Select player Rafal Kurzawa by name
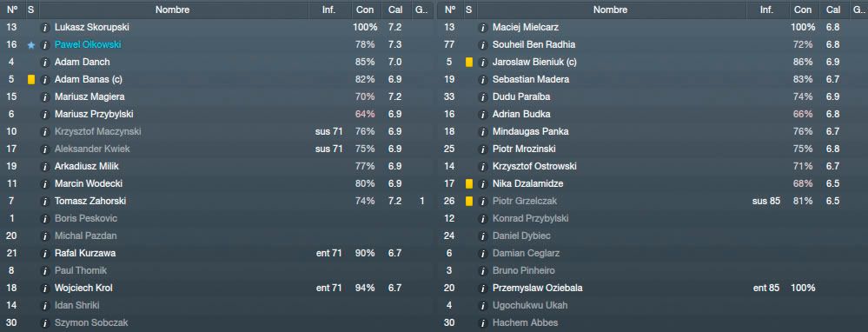The image size is (868, 332). [x=84, y=253]
